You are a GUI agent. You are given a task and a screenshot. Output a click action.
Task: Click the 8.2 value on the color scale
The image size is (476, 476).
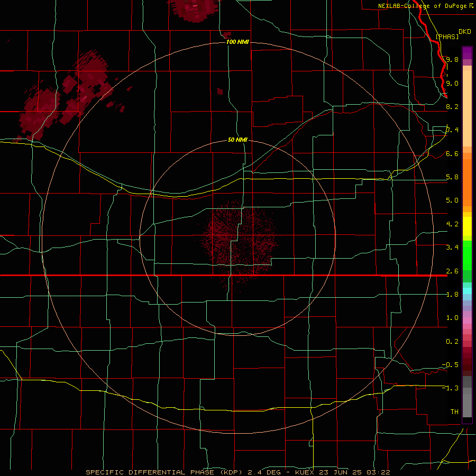452,106
